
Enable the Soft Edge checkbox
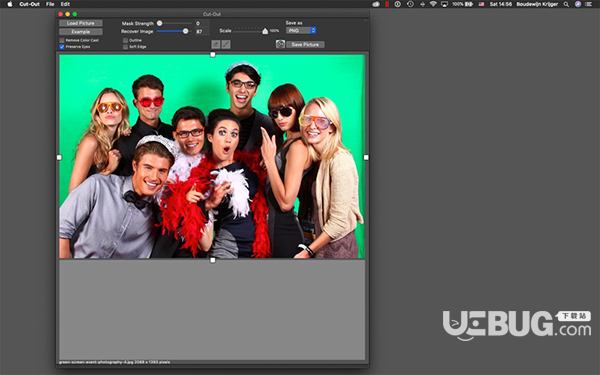click(x=125, y=47)
